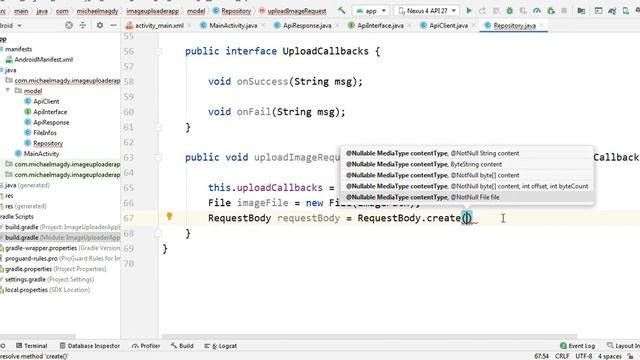Open the Build tool window
640x360 pixels.
click(x=182, y=346)
